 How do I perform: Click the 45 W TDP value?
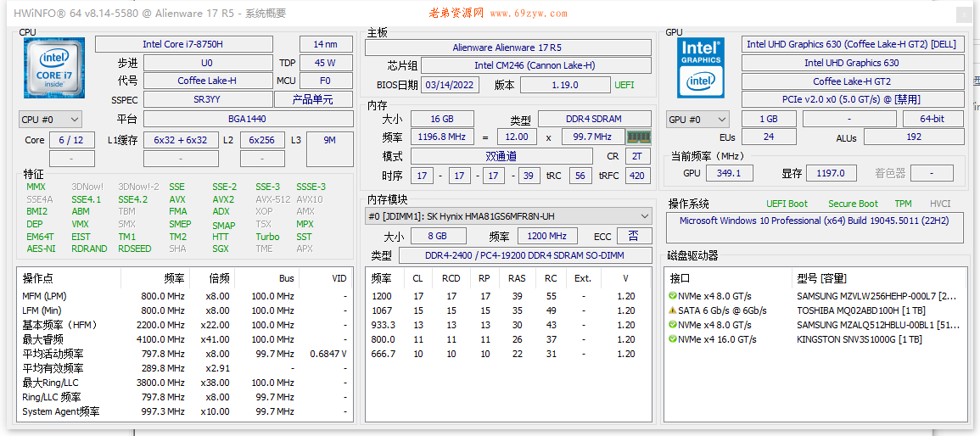pos(326,63)
